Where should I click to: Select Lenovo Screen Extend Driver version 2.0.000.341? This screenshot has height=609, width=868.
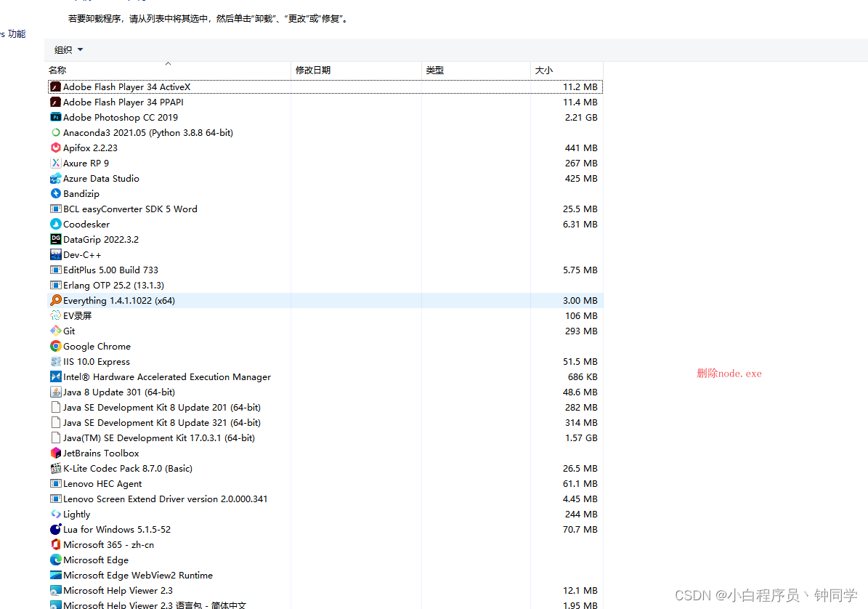pos(325,499)
